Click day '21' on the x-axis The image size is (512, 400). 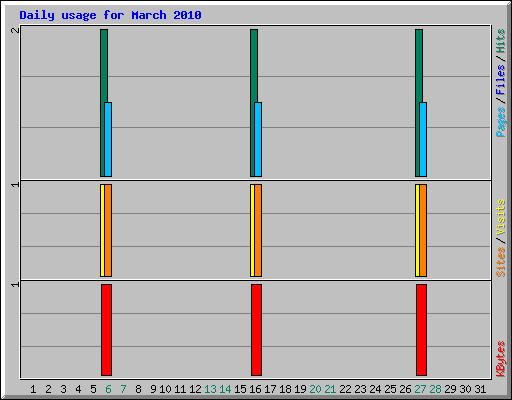330,389
